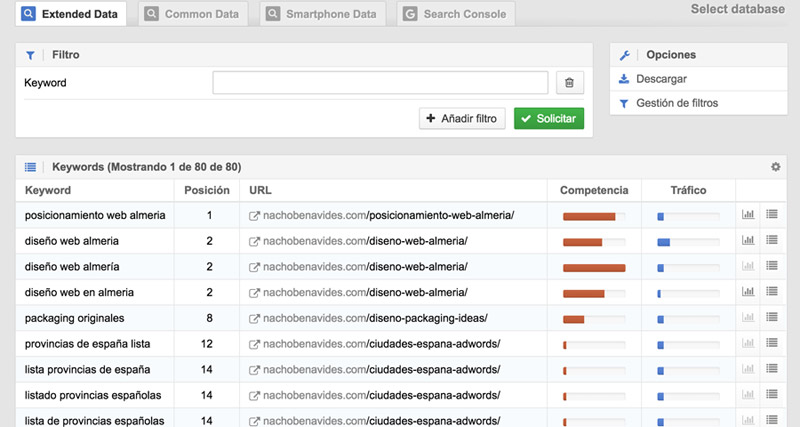
Task: Sort table by Keyword column header
Action: [x=48, y=190]
